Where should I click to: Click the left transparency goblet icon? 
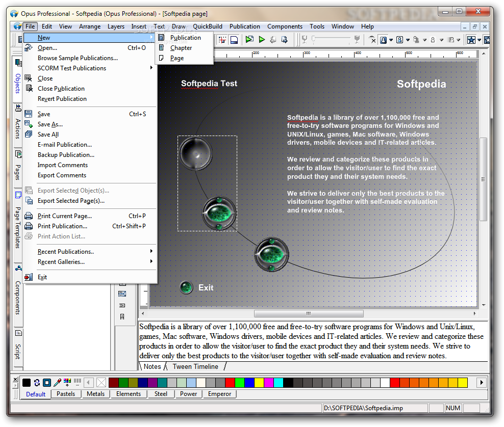(305, 39)
